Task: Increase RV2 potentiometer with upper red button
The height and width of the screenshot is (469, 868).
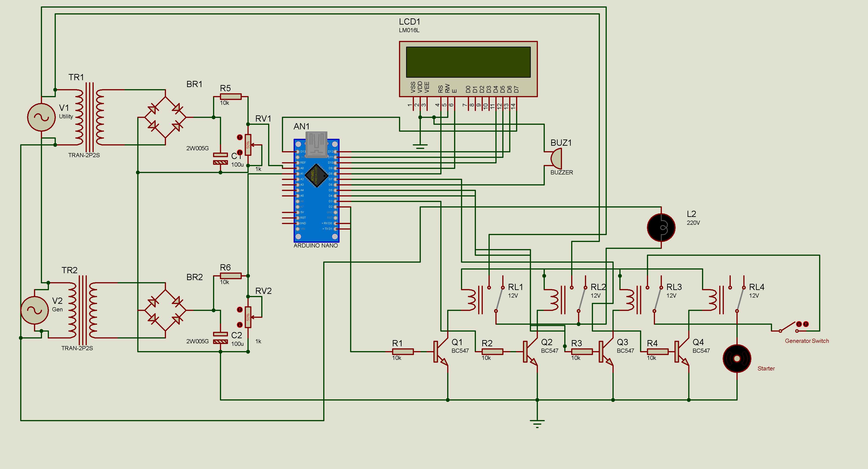Action: click(240, 310)
